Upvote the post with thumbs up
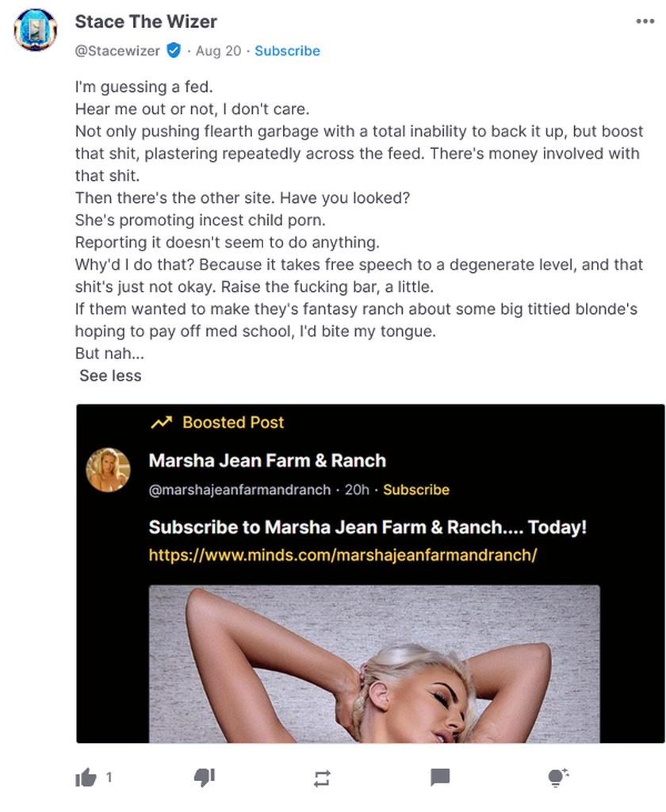The height and width of the screenshot is (812, 666). pyautogui.click(x=86, y=778)
